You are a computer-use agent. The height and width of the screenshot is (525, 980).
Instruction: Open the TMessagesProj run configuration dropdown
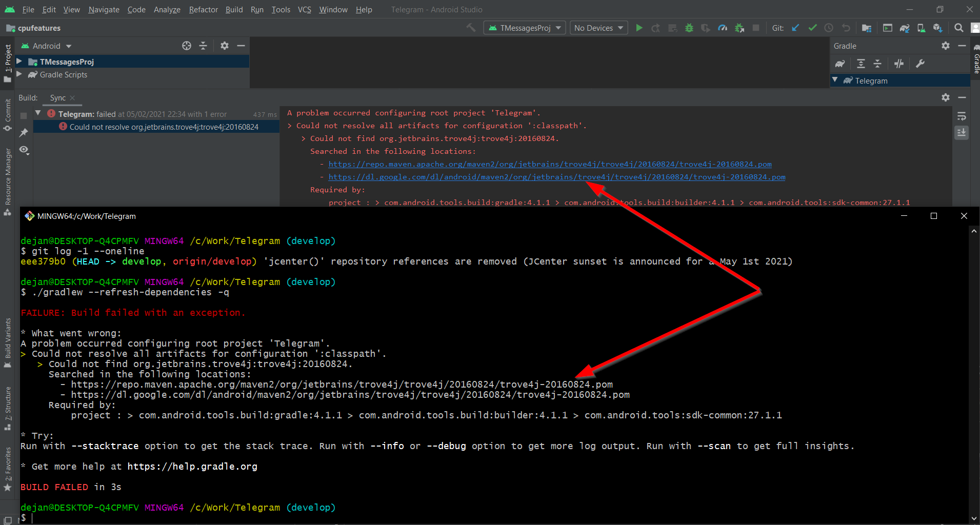(x=525, y=28)
